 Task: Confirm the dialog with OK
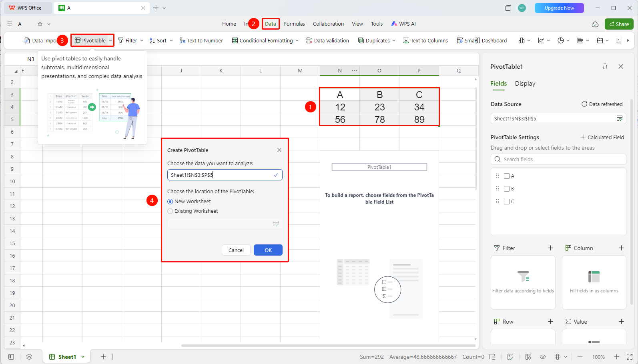coord(268,250)
